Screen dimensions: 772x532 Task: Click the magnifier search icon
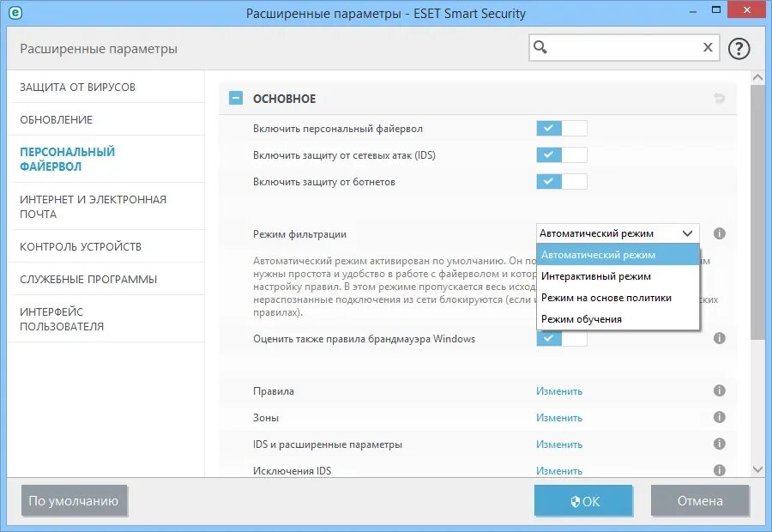point(540,47)
